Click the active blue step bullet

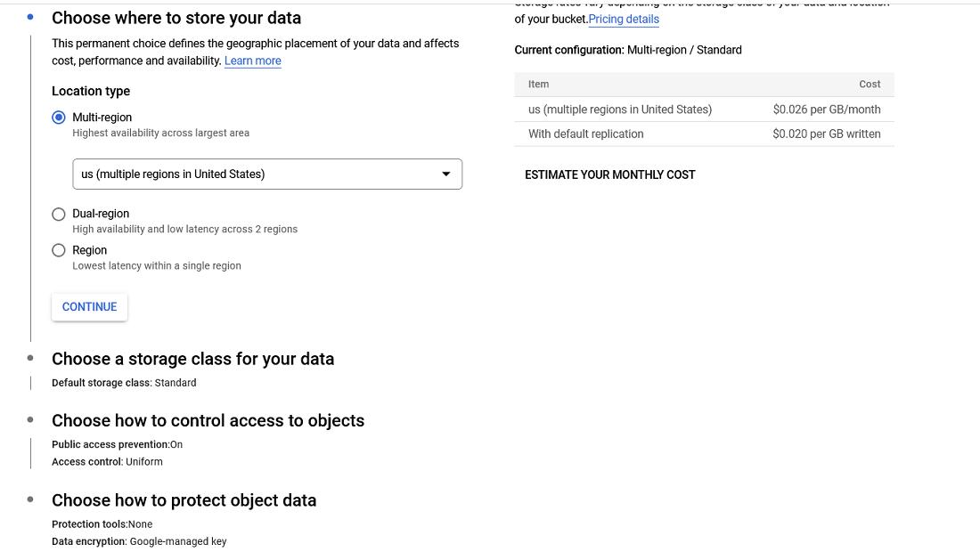(x=30, y=17)
